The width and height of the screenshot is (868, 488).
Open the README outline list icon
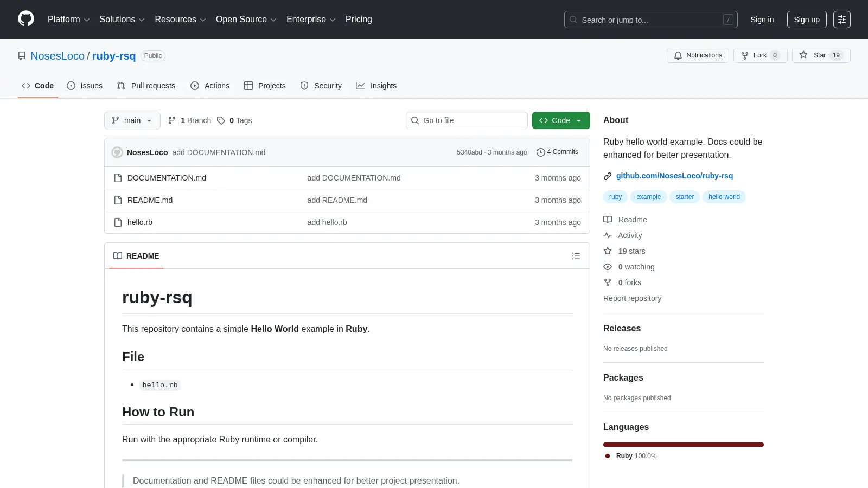pyautogui.click(x=576, y=256)
